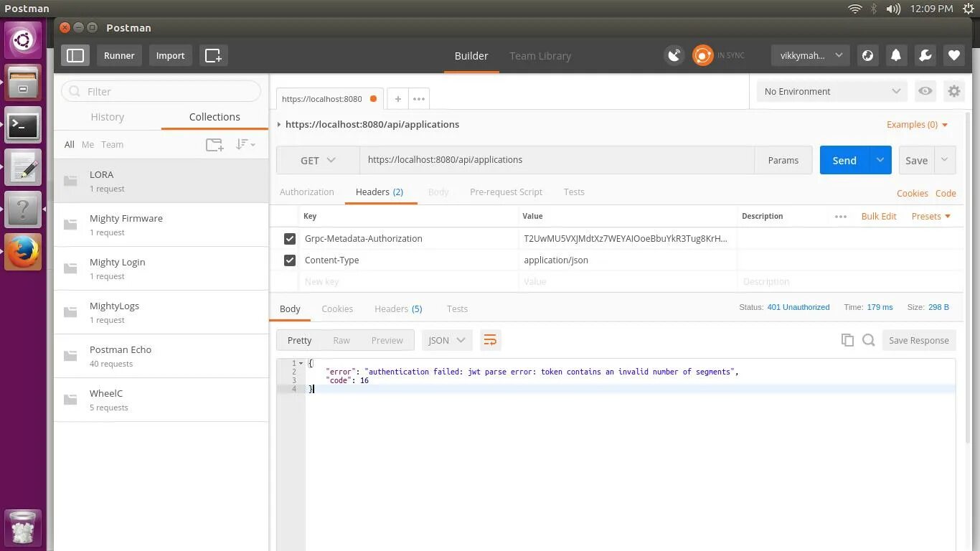980x551 pixels.
Task: Open the JSON format dropdown
Action: click(x=446, y=340)
